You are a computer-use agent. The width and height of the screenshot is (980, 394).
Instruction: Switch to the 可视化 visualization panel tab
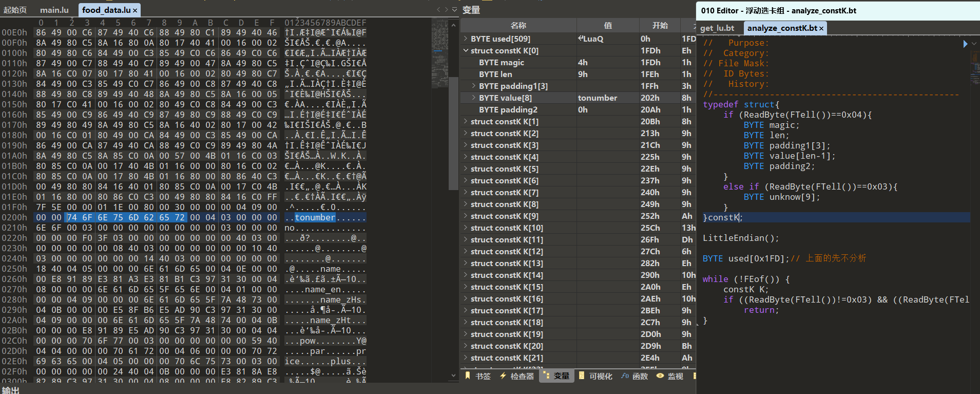(595, 376)
